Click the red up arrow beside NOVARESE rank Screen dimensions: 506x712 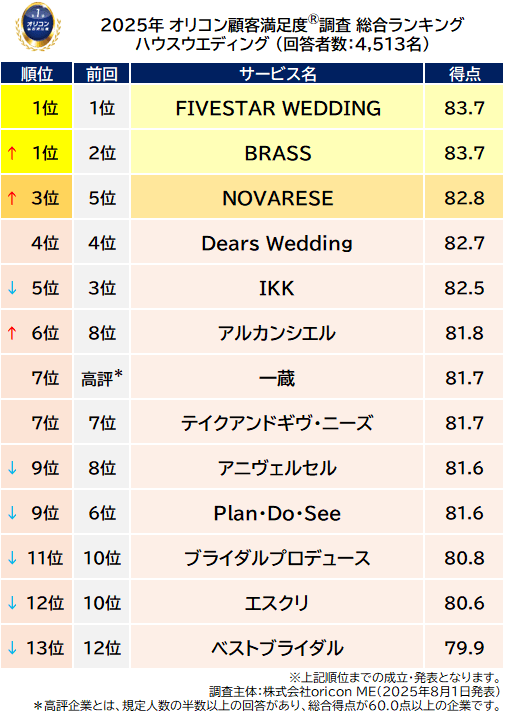pyautogui.click(x=12, y=198)
